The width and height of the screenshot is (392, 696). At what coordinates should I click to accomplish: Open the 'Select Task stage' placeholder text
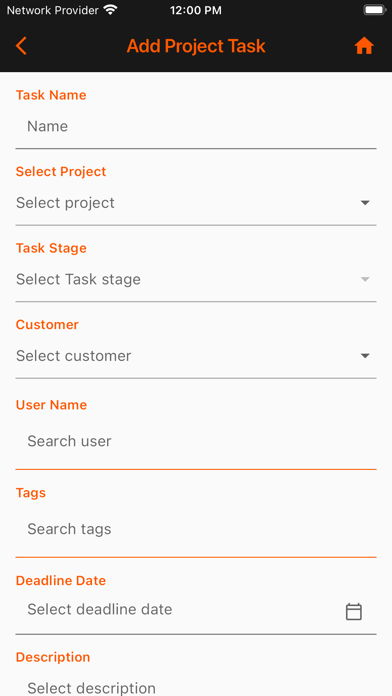(78, 280)
